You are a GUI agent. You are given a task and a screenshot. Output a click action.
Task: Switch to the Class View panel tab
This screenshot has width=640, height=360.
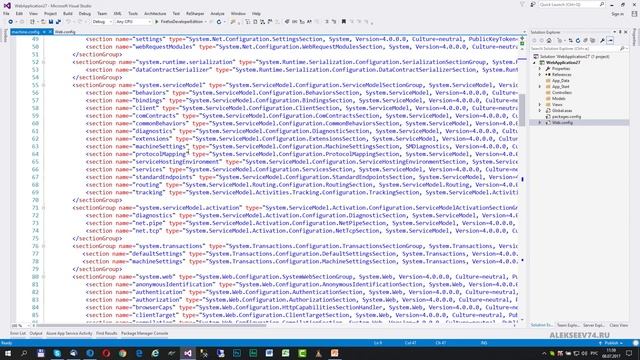pos(619,325)
